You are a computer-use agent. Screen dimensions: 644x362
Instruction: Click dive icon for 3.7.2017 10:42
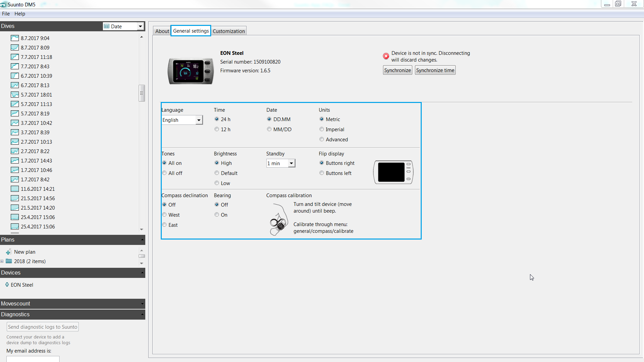click(14, 123)
